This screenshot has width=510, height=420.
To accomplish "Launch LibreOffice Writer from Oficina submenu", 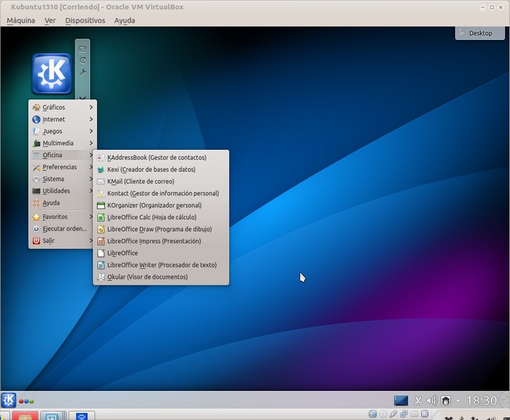I will coord(161,265).
